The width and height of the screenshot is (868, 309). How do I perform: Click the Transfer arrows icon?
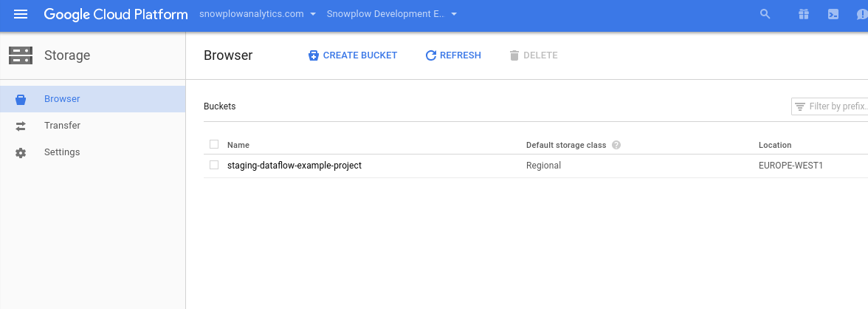(21, 126)
